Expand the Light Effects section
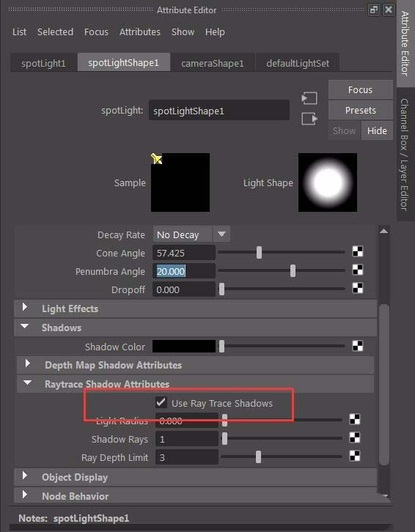The image size is (415, 532). pyautogui.click(x=25, y=307)
